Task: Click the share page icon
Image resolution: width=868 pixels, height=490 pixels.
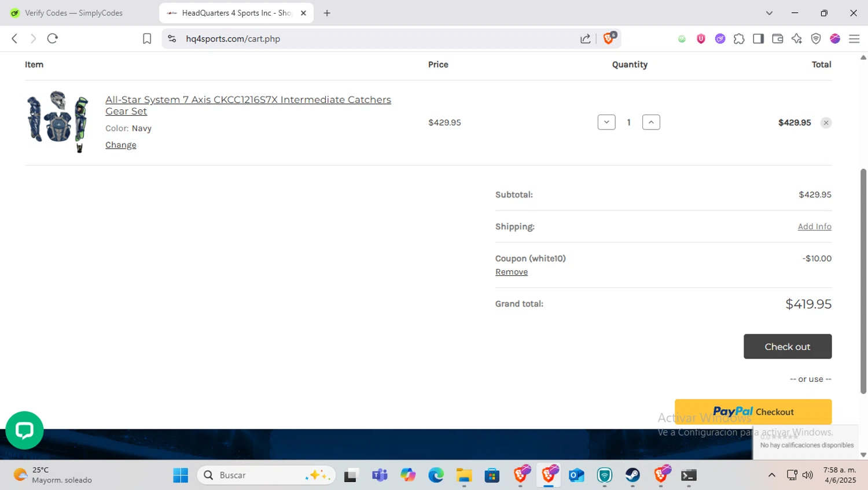Action: [585, 39]
